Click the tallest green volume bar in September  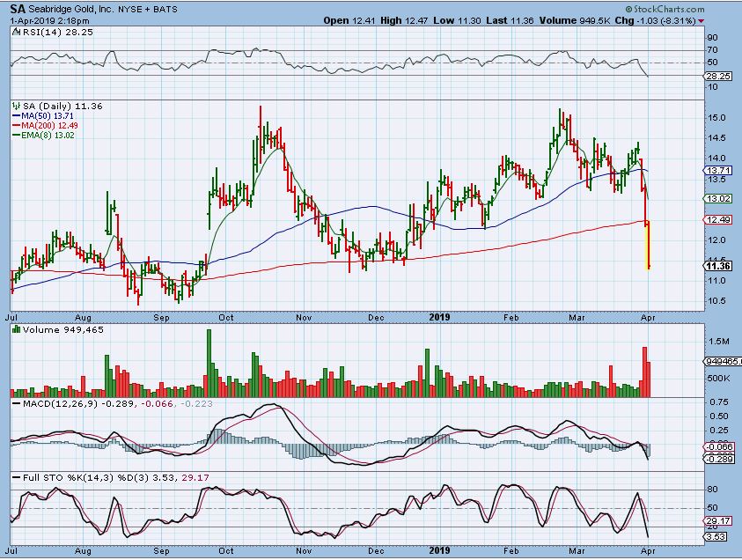(x=209, y=362)
